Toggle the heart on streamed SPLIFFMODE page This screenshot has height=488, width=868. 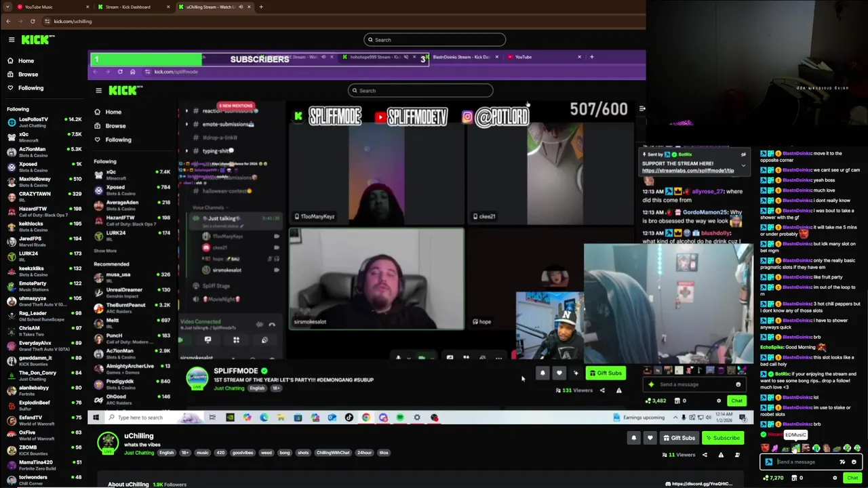coord(559,373)
